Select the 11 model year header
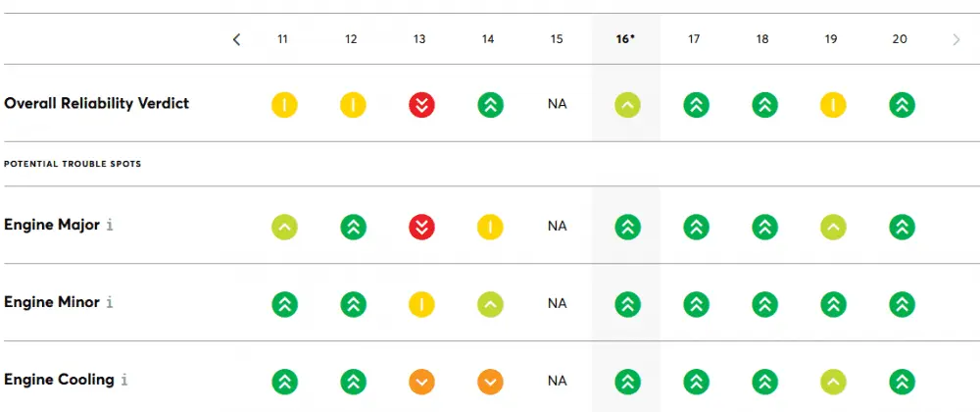 tap(282, 39)
